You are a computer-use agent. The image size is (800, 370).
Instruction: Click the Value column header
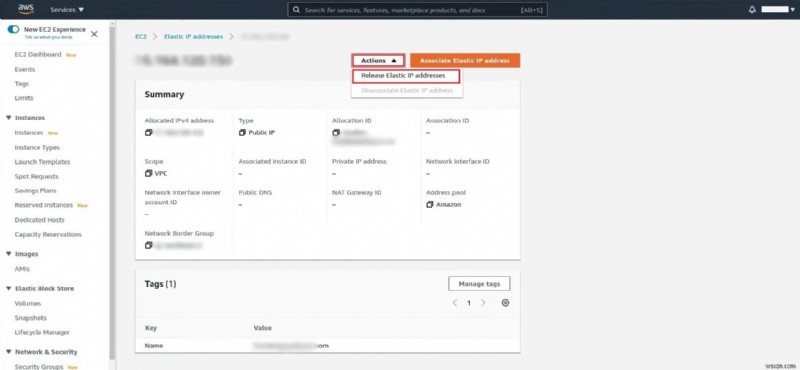(x=263, y=328)
